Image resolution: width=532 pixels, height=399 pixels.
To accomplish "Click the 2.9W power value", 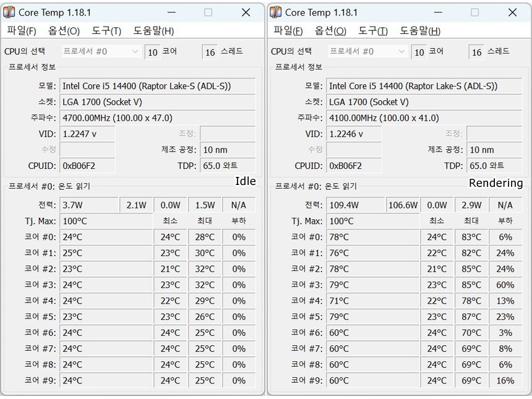I will 471,205.
